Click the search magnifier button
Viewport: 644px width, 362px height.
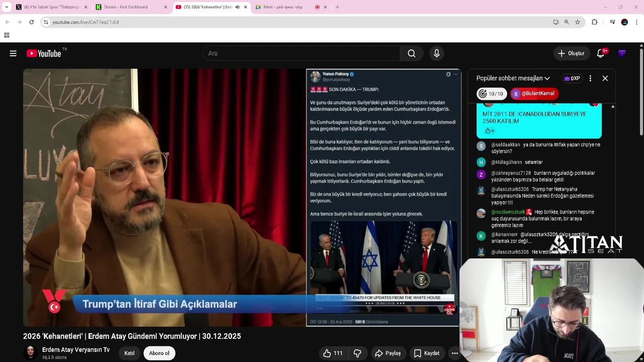(x=412, y=53)
